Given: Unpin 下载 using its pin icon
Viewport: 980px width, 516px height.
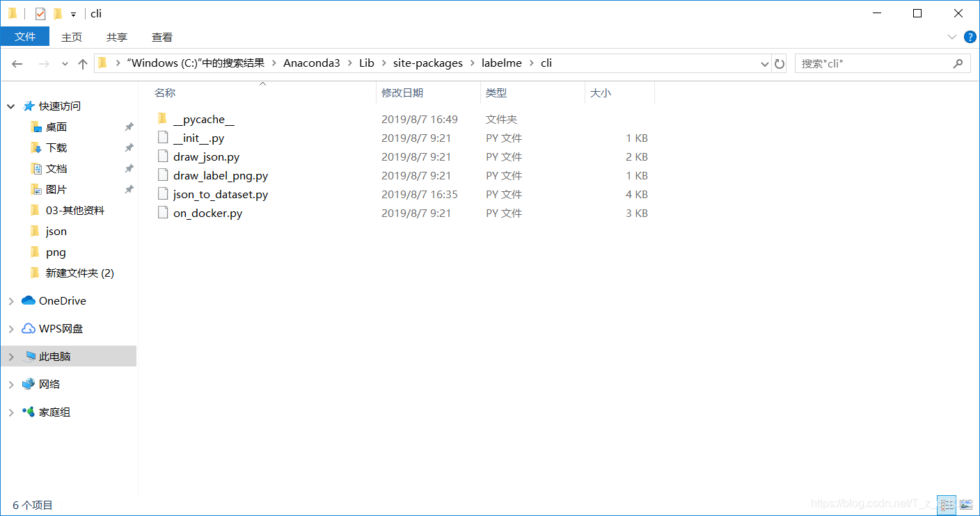Looking at the screenshot, I should (129, 147).
